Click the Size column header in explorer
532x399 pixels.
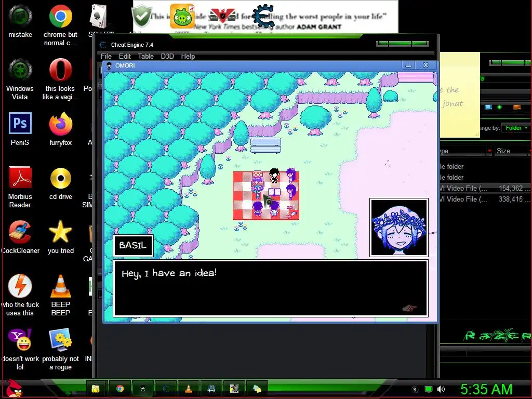512,151
